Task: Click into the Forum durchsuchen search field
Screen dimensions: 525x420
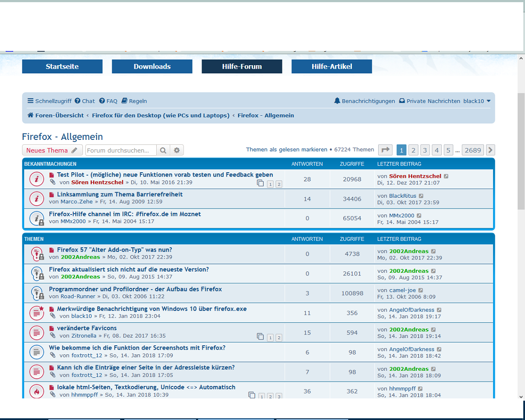Action: (x=120, y=150)
